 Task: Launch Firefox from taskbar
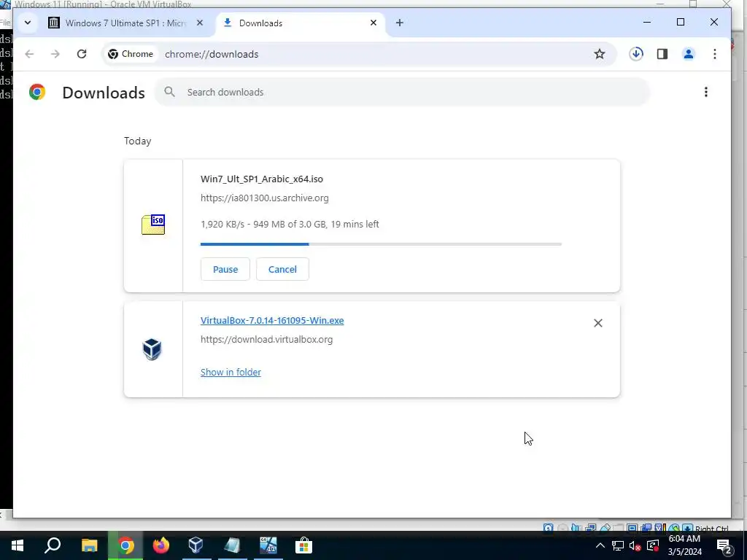[x=161, y=545]
